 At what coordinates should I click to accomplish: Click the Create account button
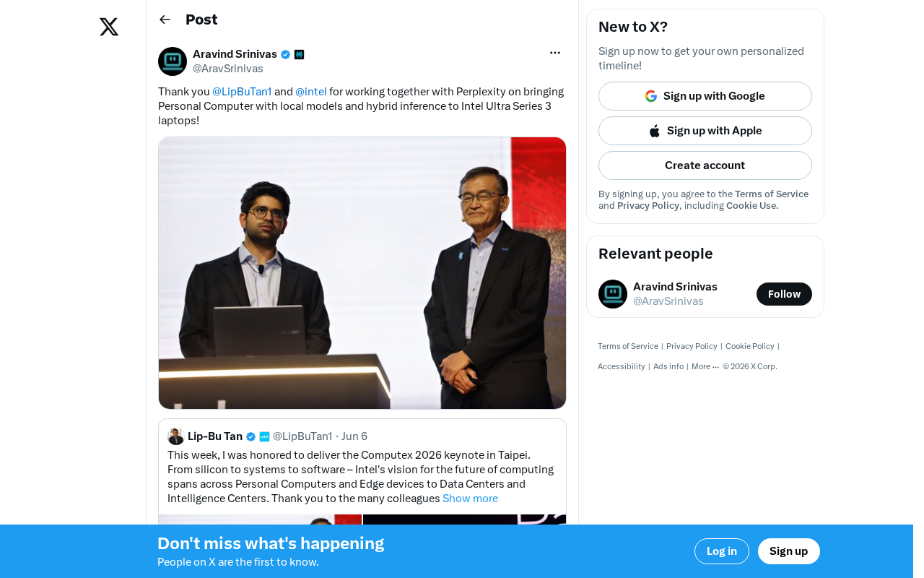pyautogui.click(x=705, y=165)
